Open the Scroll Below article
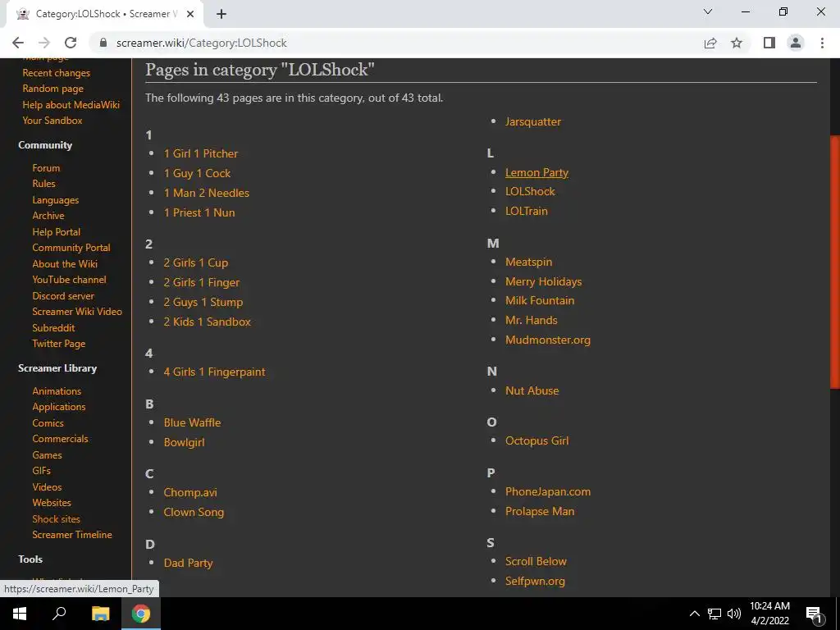840x630 pixels. 536,561
